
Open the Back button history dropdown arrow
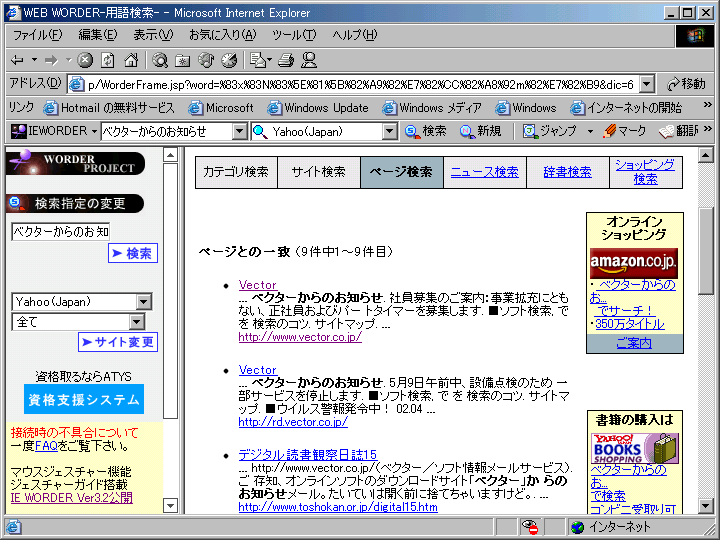point(34,60)
